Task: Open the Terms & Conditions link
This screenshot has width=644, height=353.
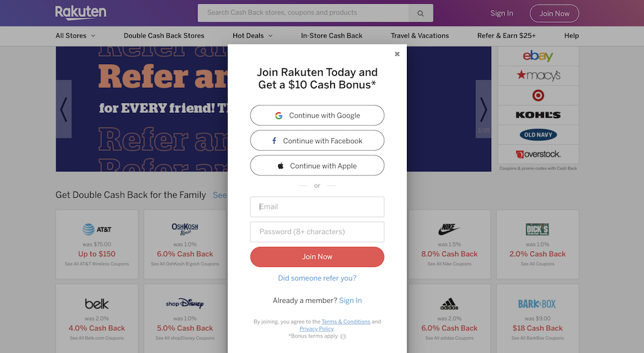Action: [x=346, y=322]
